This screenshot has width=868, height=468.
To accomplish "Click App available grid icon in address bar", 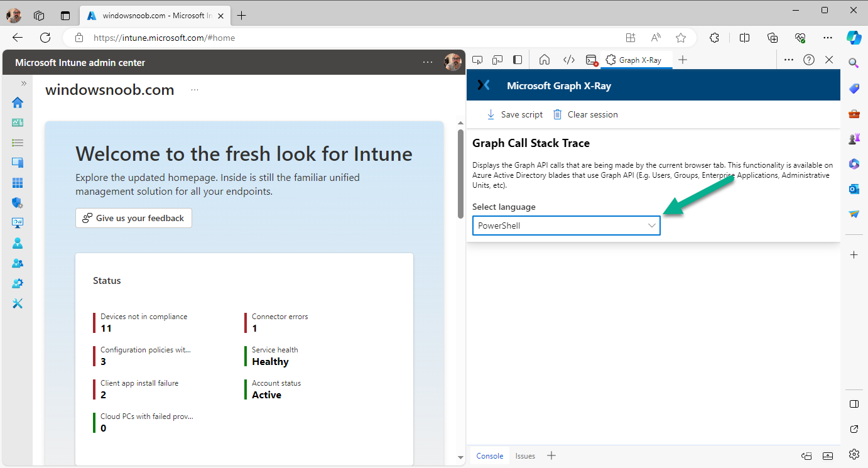I will [631, 38].
